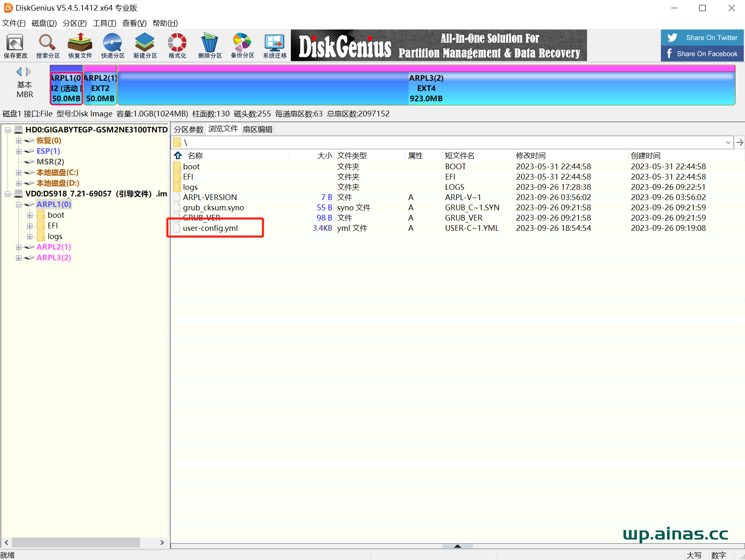The image size is (745, 560).
Task: Click the Save Changes (保存更改) toolbar icon
Action: point(15,46)
